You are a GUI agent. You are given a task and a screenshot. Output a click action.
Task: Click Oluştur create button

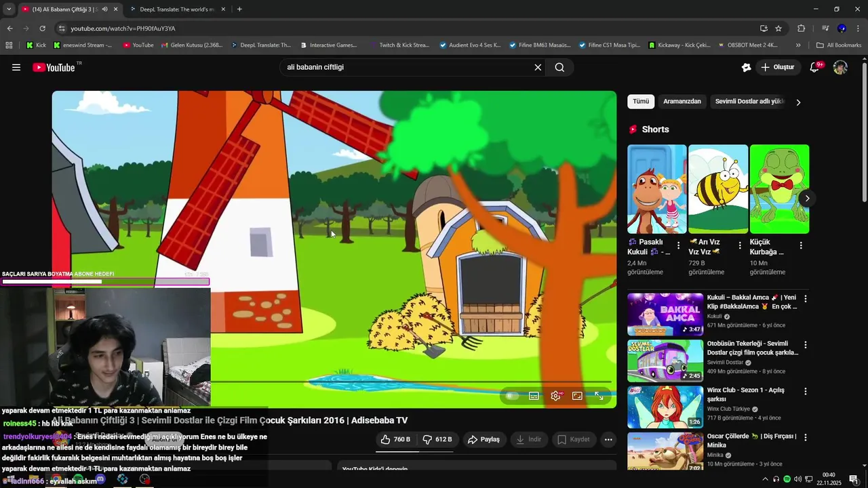point(777,67)
